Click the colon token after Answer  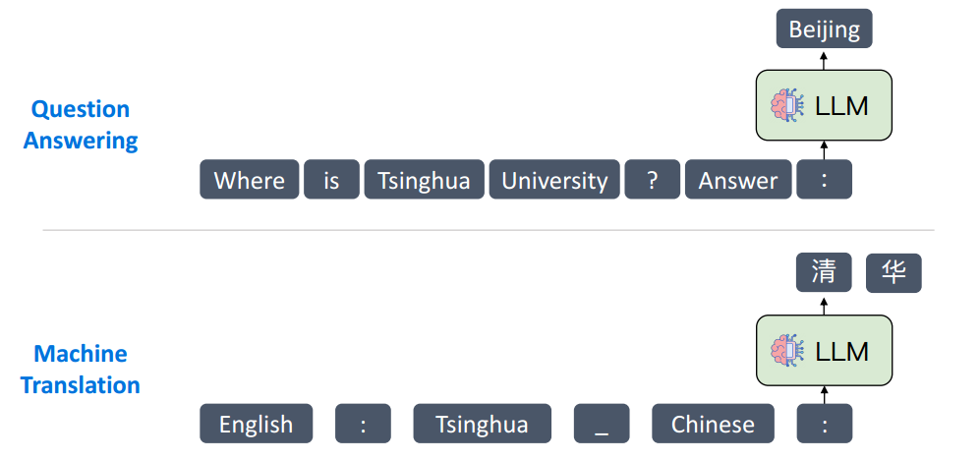pos(824,180)
